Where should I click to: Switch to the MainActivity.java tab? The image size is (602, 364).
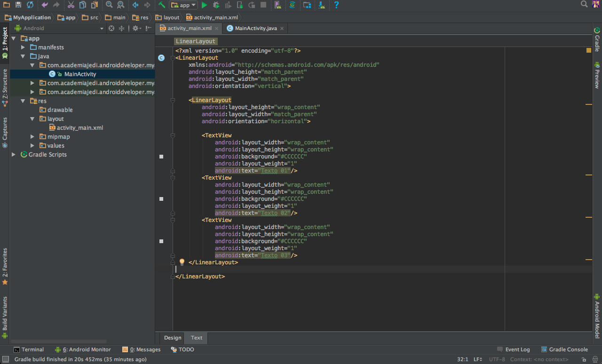(x=255, y=28)
